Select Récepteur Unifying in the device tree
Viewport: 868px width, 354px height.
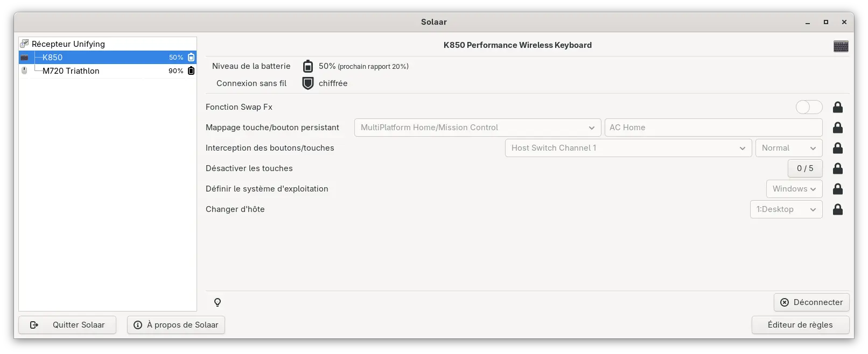tap(108, 44)
